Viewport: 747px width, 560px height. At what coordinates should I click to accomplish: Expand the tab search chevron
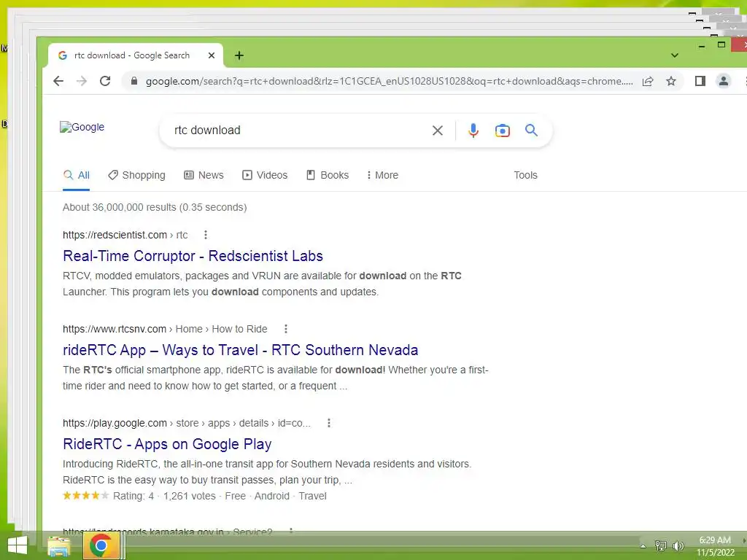(x=675, y=55)
